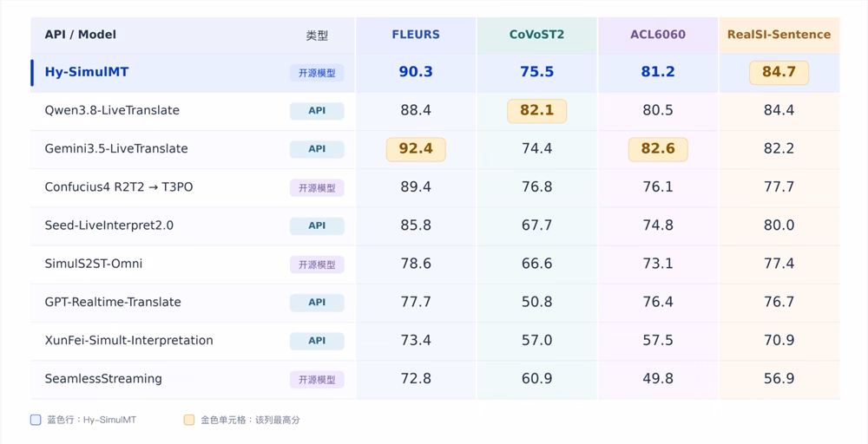Click the API badge in XunFei row
Viewport: 868px width, 444px height.
click(x=317, y=341)
